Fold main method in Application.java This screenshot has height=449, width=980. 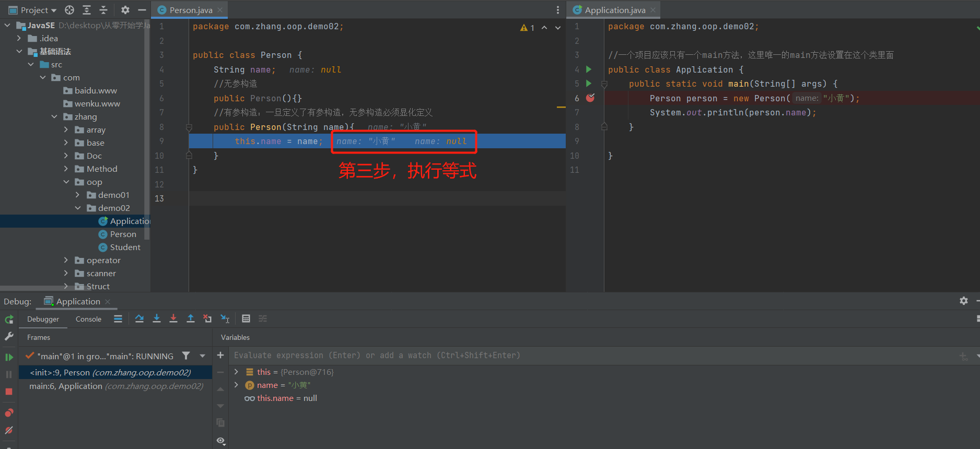pyautogui.click(x=604, y=84)
